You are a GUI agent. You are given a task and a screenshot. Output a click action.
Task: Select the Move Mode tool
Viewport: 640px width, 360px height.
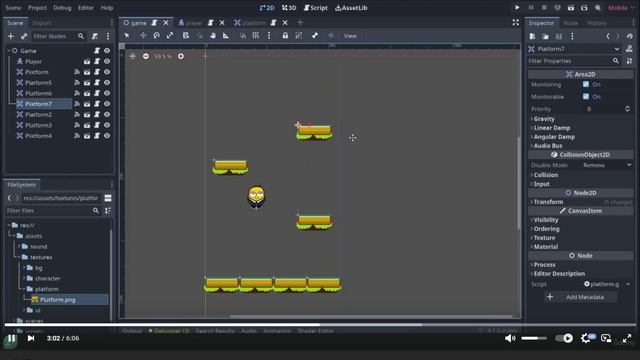click(x=143, y=36)
